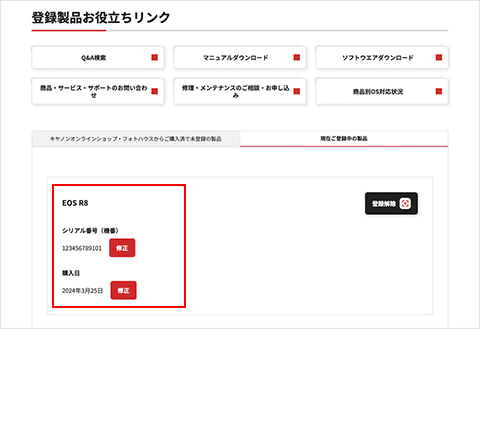Viewport: 480px width, 444px height.
Task: Click the シリアル番号（機番） label
Action: (90, 231)
